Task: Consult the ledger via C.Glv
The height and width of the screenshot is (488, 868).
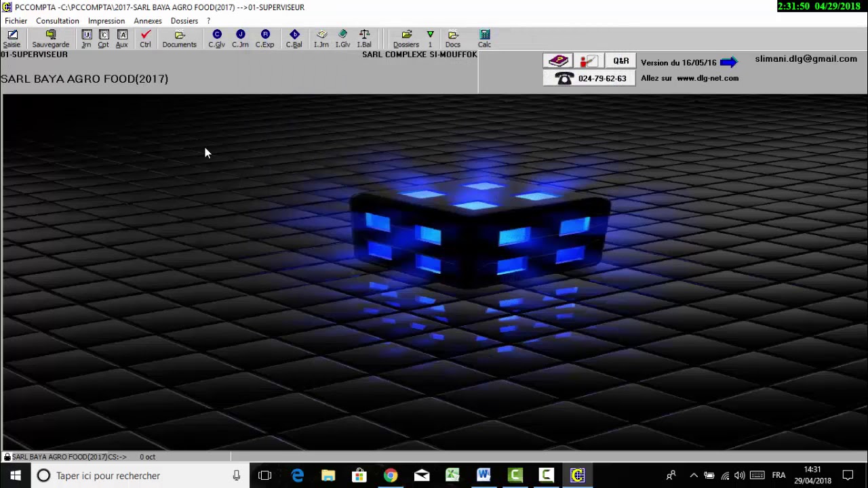Action: (x=216, y=39)
